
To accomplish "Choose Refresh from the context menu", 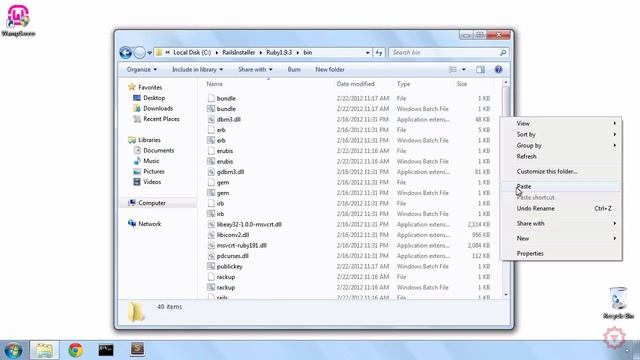I will point(561,156).
